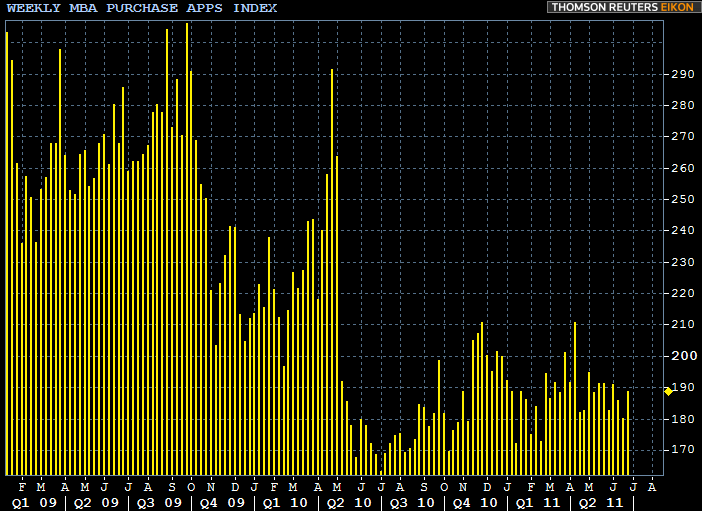
Task: Pick the Q2 10 quarter label
Action: [349, 502]
